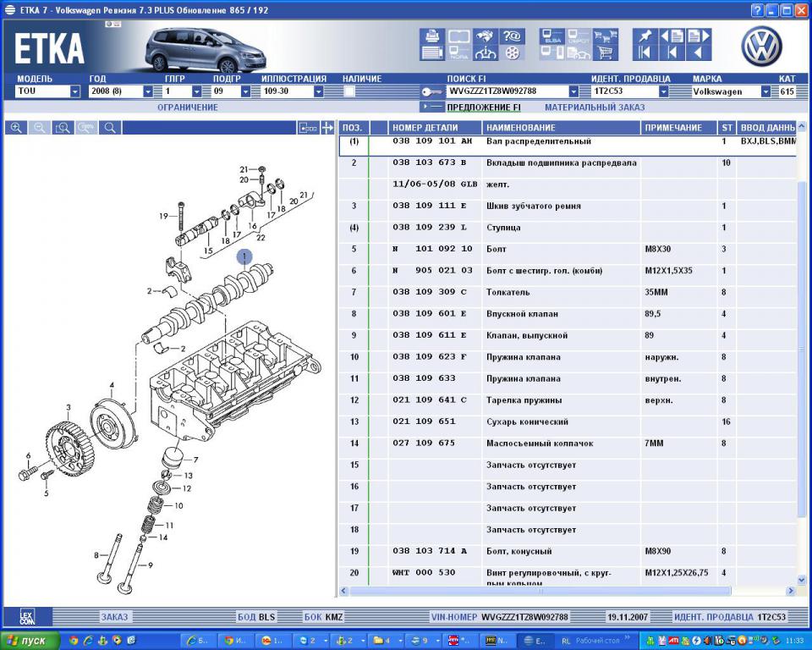Click the plain left back arrow
This screenshot has height=650, width=812.
click(x=698, y=52)
